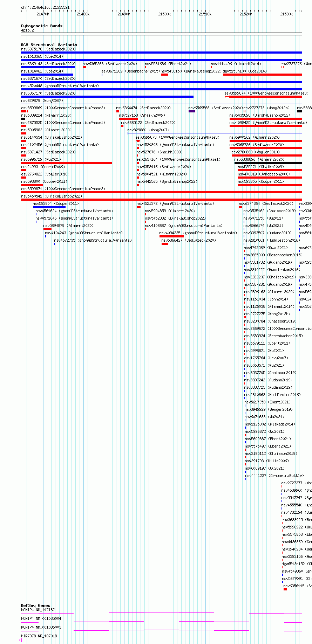The height and width of the screenshot is (644, 312).
Task: Select nsv6365263 (Sedlazeck2020) feature label
Action: pyautogui.click(x=110, y=64)
